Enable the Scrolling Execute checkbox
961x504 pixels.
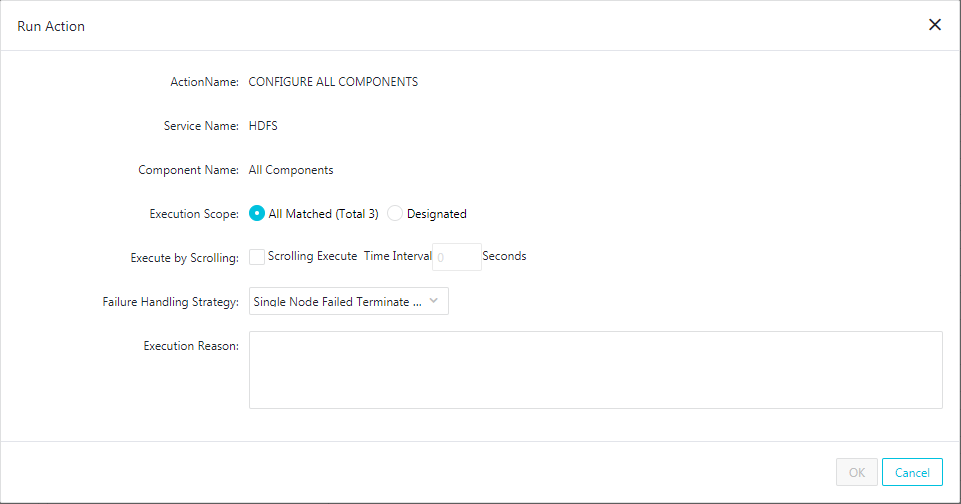257,257
